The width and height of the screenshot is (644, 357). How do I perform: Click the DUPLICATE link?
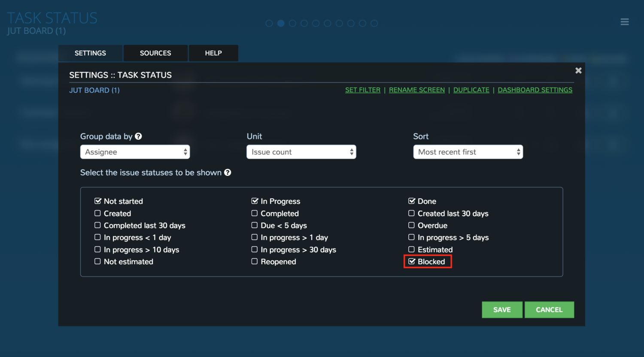coord(471,90)
